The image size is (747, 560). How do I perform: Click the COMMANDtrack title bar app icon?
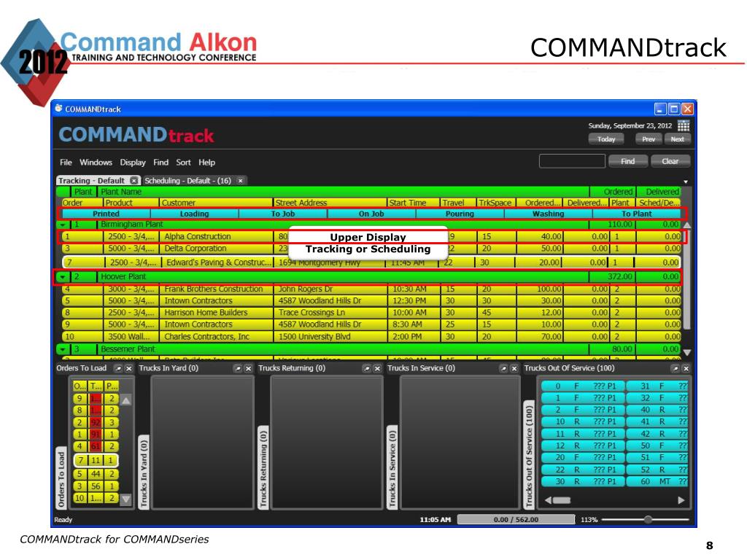coord(58,109)
